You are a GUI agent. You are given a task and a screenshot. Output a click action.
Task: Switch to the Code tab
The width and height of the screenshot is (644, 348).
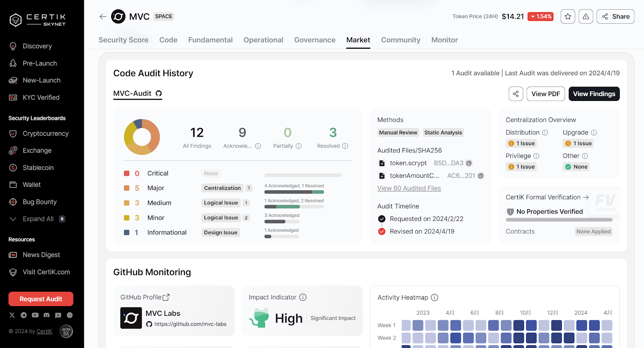click(x=168, y=40)
